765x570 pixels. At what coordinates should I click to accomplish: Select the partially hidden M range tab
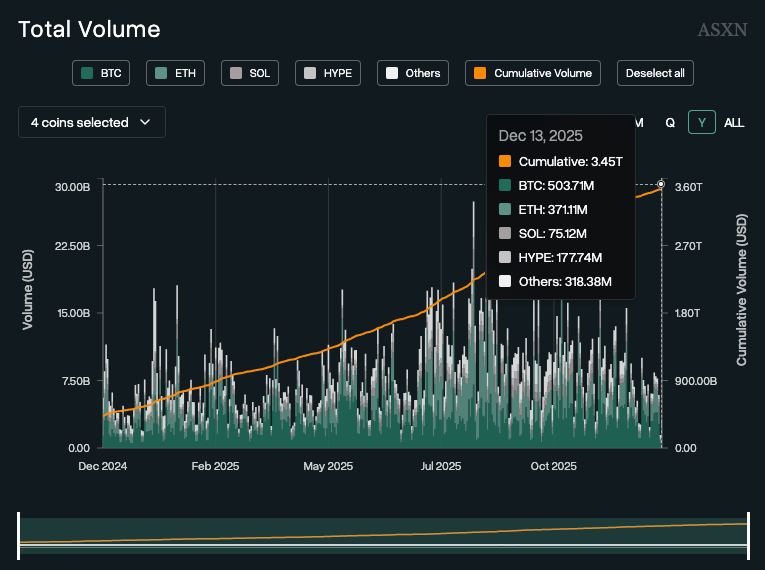click(x=639, y=122)
